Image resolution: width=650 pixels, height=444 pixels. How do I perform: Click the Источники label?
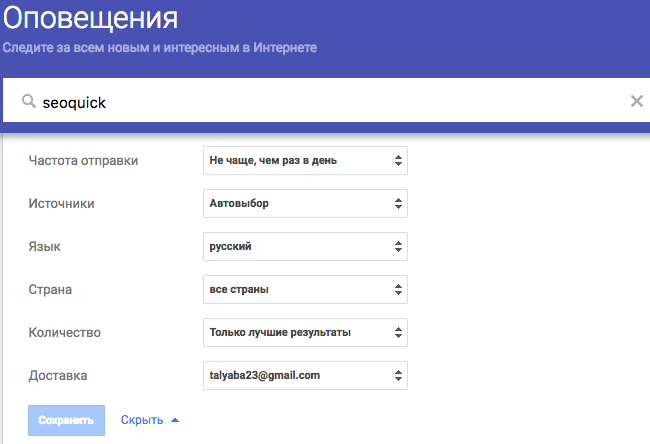click(x=61, y=204)
